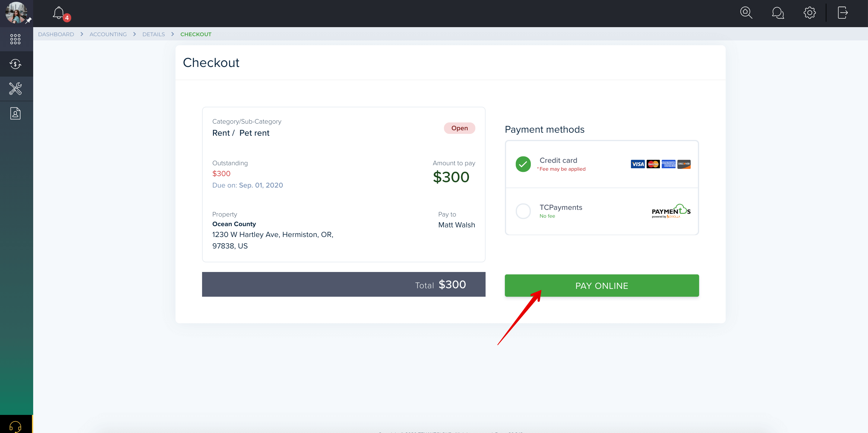868x433 pixels.
Task: Open the property search icon
Action: coord(746,13)
